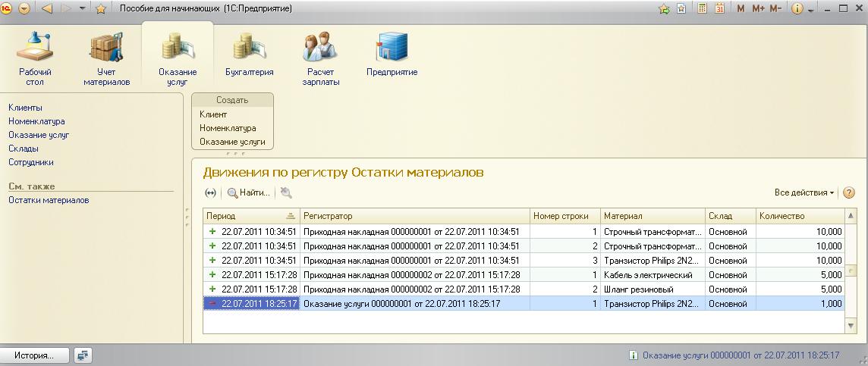868x366 pixels.
Task: Click the minus movement icon in last row
Action: pos(212,304)
